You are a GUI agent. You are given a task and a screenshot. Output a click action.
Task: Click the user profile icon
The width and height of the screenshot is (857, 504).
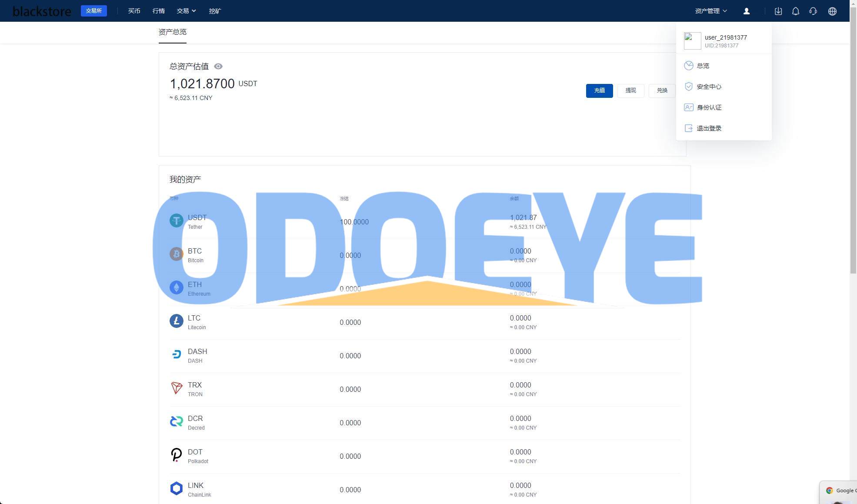(x=747, y=11)
